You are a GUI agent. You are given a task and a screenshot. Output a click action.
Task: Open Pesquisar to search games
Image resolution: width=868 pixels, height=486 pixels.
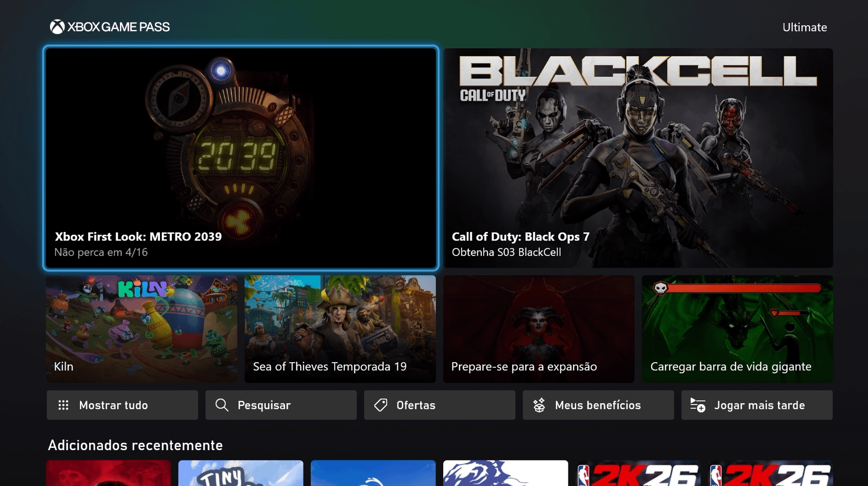[281, 405]
